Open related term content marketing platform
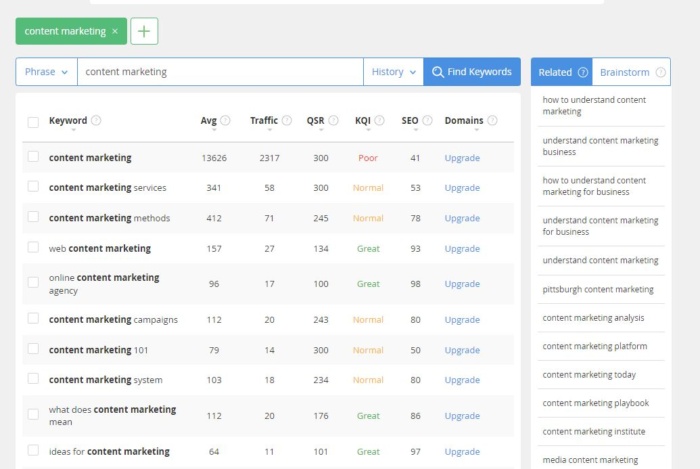Viewport: 700px width, 469px height. pos(595,346)
